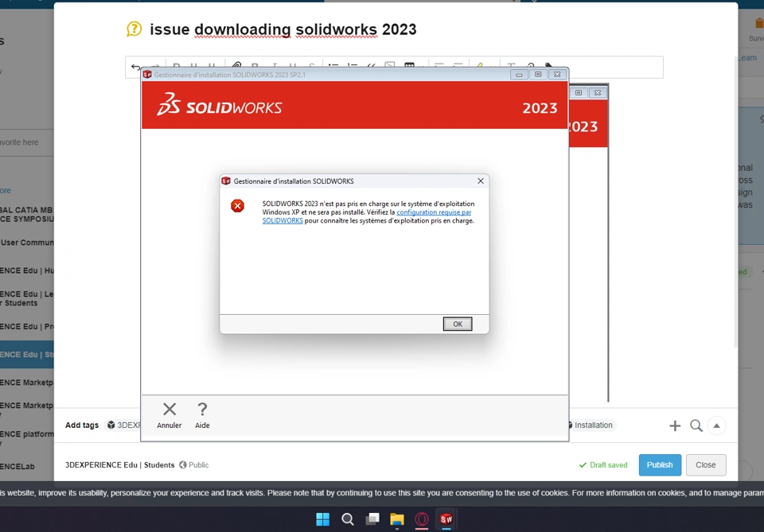
Task: Click the insert table icon in editor toolbar
Action: 409,65
